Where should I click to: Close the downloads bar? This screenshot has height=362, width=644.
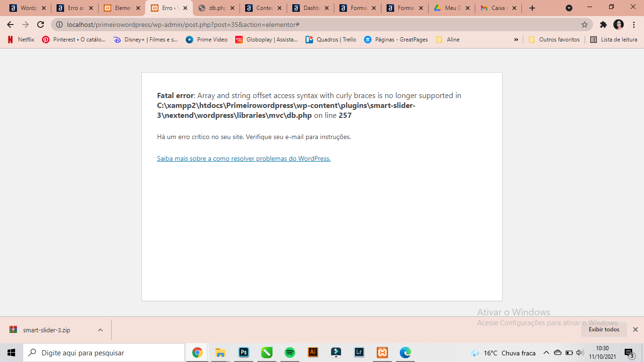click(x=635, y=329)
